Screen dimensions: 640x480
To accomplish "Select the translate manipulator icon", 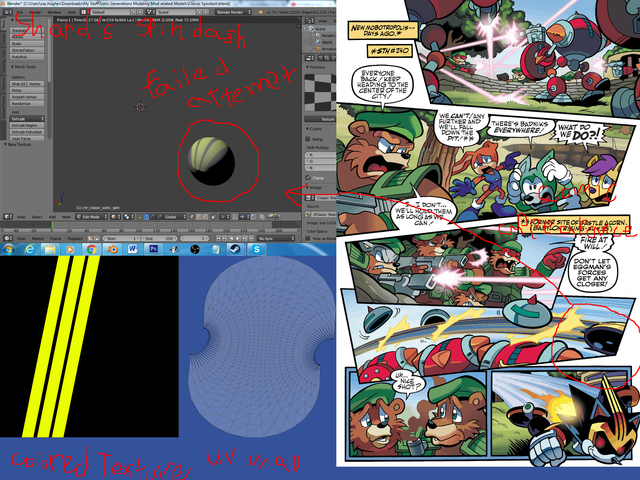I will (x=146, y=217).
